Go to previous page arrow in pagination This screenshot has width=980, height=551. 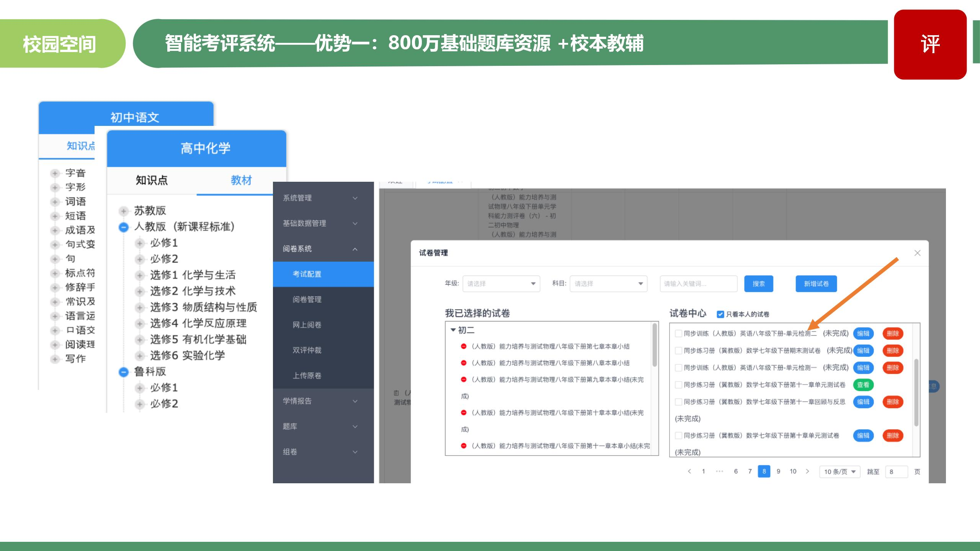coord(689,471)
